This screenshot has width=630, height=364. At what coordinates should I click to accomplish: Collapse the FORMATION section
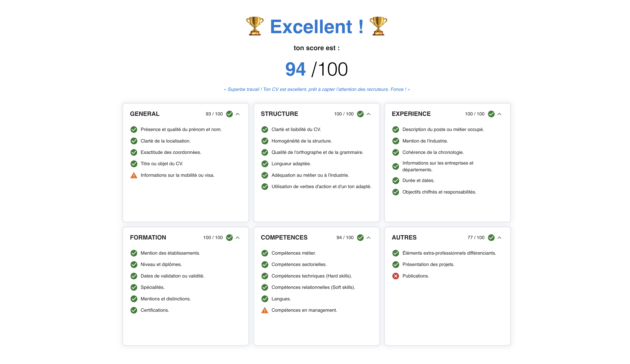(237, 237)
